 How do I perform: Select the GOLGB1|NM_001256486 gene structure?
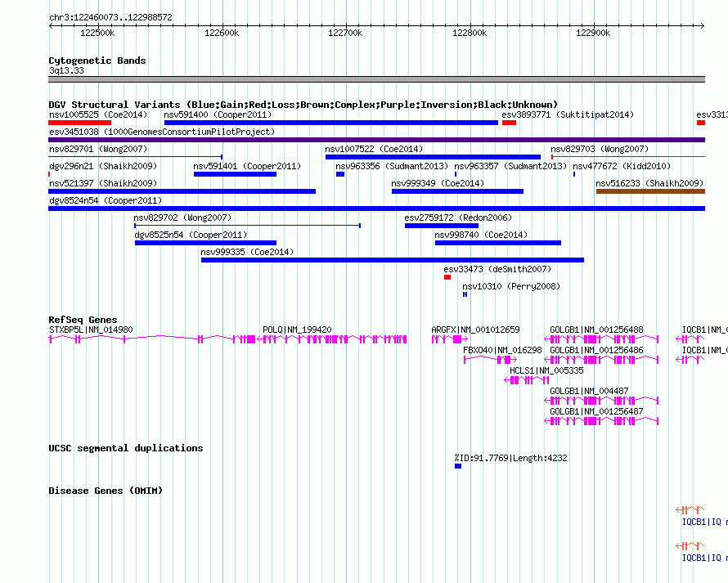click(x=601, y=360)
